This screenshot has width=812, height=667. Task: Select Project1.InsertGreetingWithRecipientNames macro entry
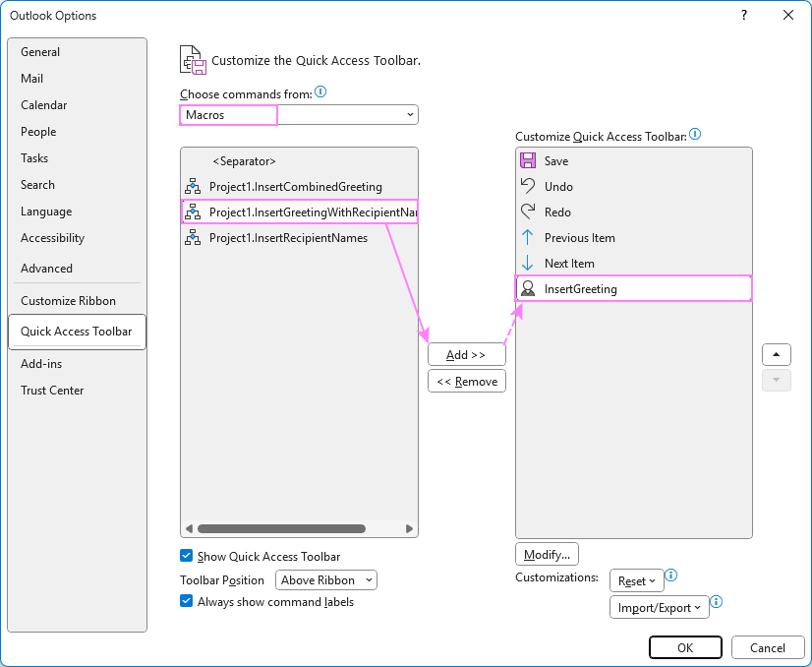(x=299, y=212)
